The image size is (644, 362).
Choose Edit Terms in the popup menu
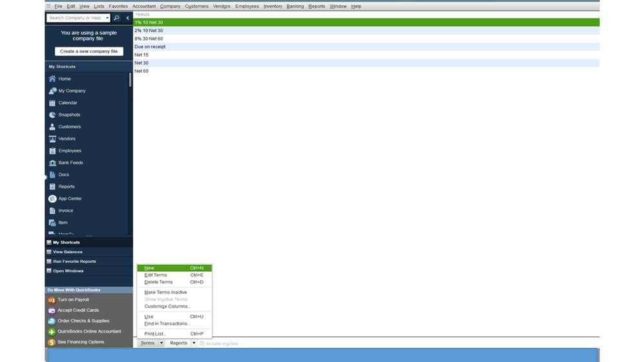pos(175,275)
